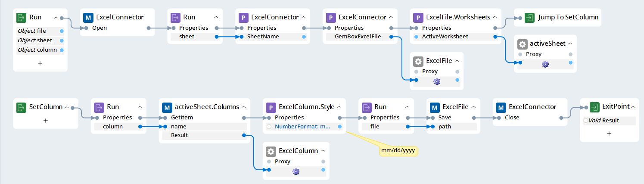644x184 pixels.
Task: Click the path parameter row
Action: [454, 126]
